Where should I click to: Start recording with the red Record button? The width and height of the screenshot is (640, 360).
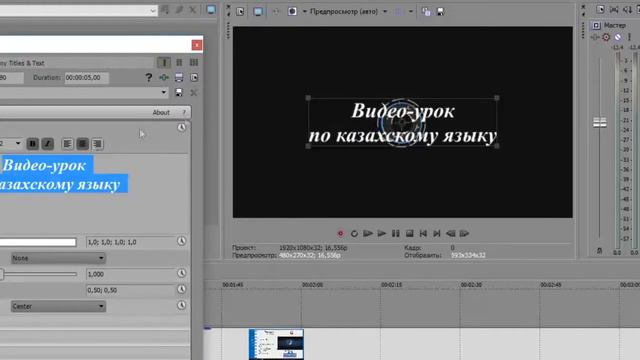point(340,233)
